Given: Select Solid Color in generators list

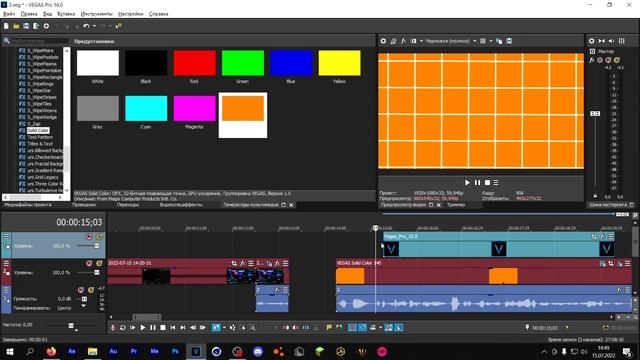Looking at the screenshot, I should 38,130.
